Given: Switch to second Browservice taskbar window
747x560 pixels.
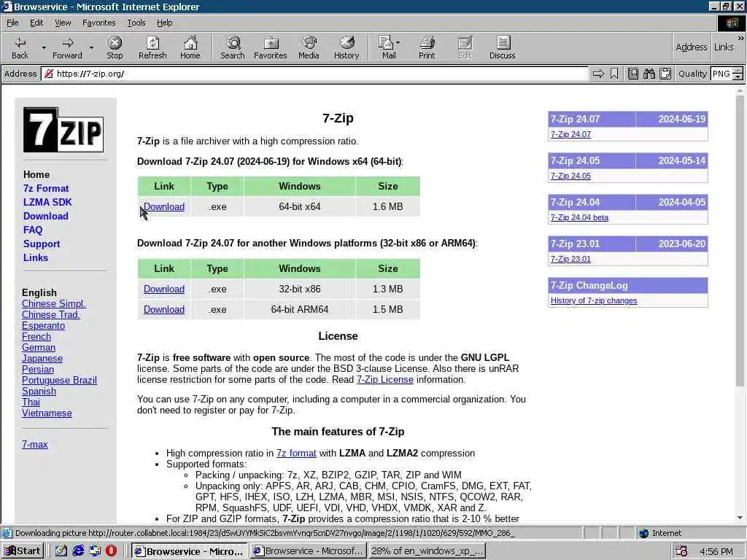Looking at the screenshot, I should [x=309, y=551].
